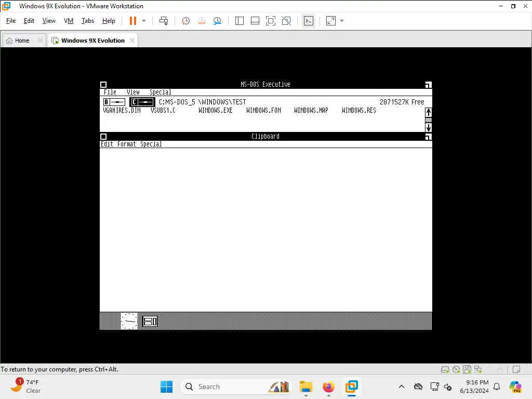Open File Explorer from the taskbar
The image size is (532, 399).
[305, 387]
